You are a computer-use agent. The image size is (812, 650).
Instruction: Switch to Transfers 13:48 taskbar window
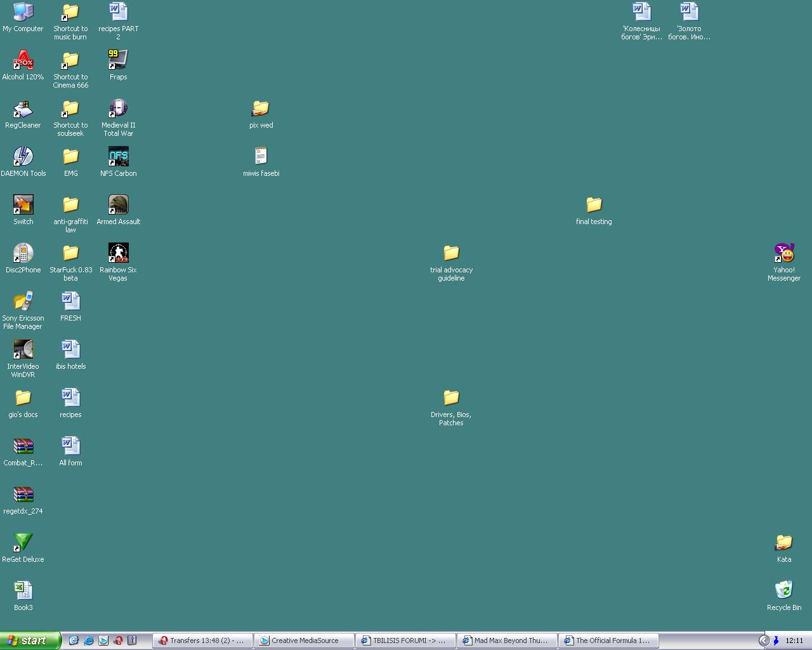click(203, 640)
